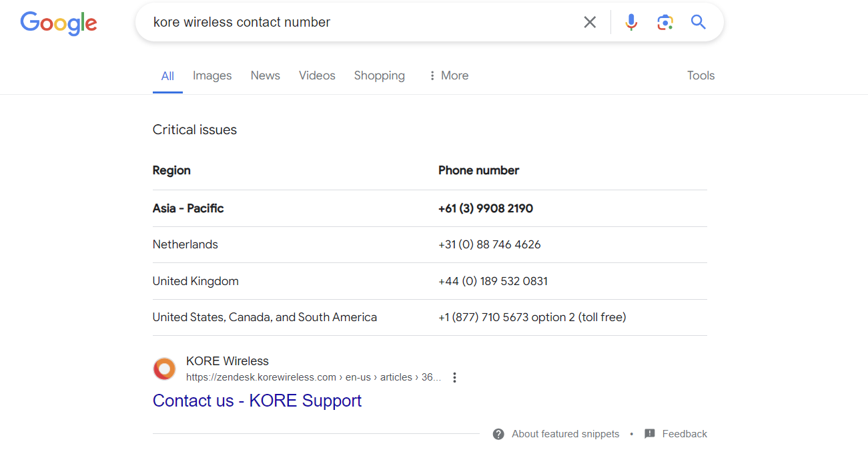Viewport: 868px width, 458px height.
Task: Open the Shopping results tab
Action: coord(379,75)
